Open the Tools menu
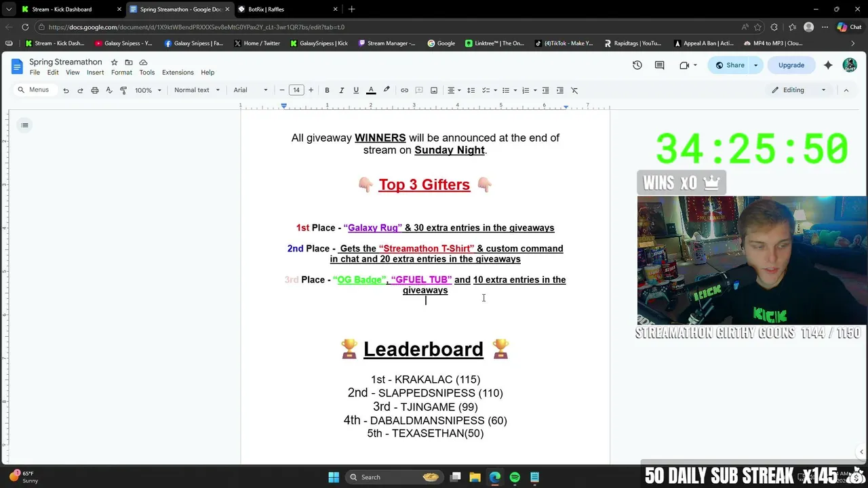 pyautogui.click(x=147, y=73)
